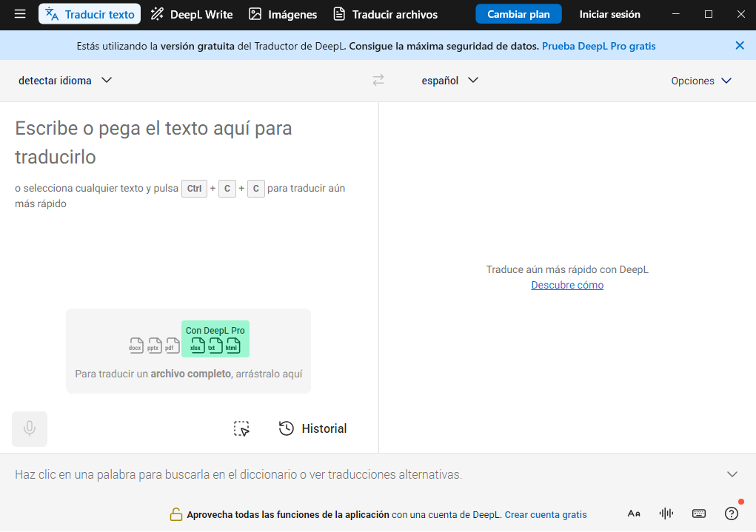Open the DeepL Write tab
Viewport: 756px width, 532px height.
click(192, 14)
